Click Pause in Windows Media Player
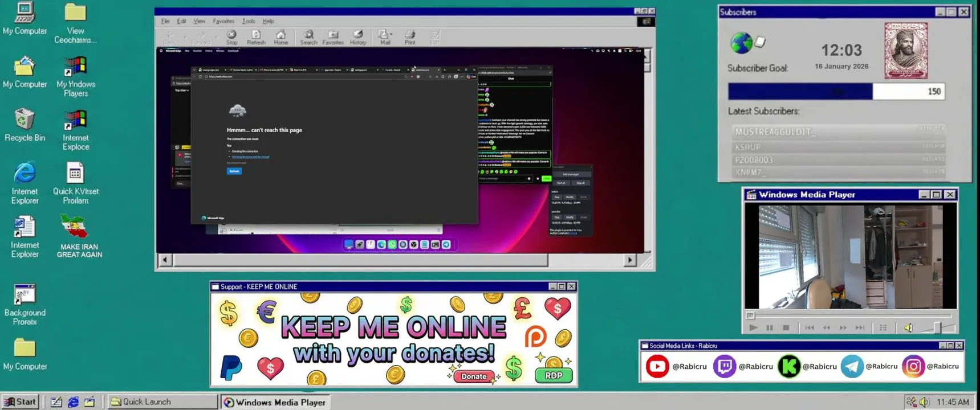This screenshot has height=410, width=980. pos(770,327)
